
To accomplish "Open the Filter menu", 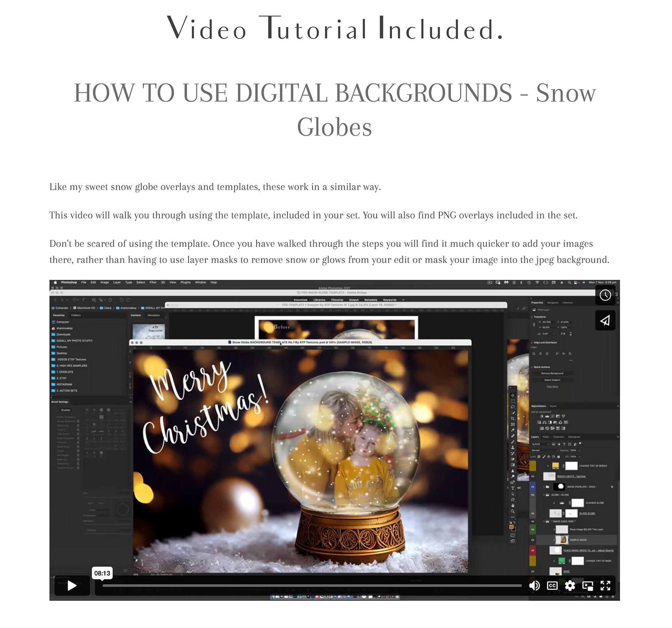I will pos(153,282).
